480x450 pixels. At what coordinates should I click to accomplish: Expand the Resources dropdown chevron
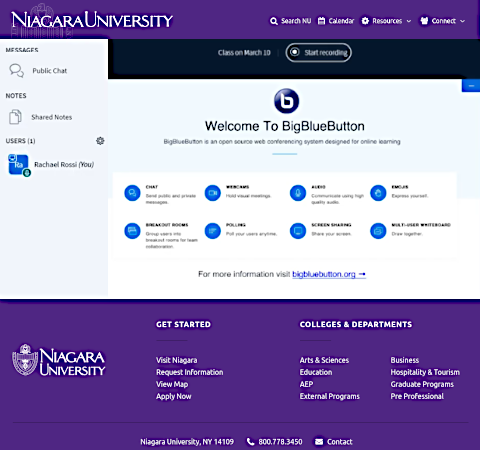tap(409, 21)
